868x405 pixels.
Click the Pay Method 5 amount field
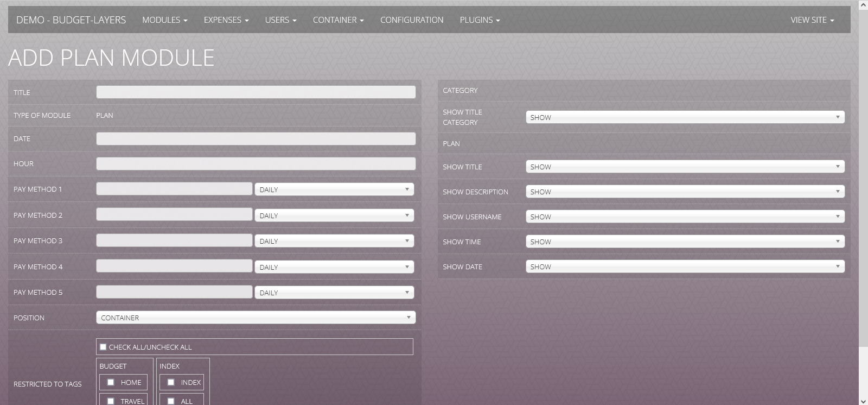click(x=174, y=292)
